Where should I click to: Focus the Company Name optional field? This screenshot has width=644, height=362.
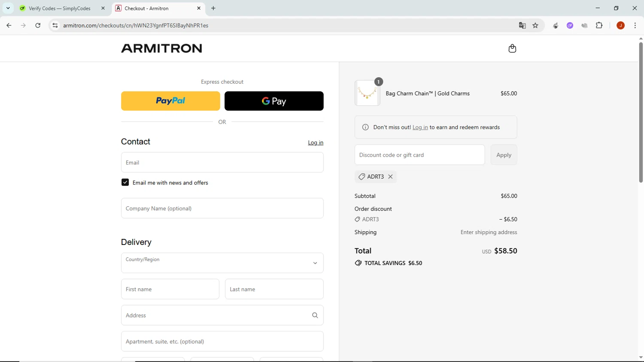pyautogui.click(x=222, y=208)
